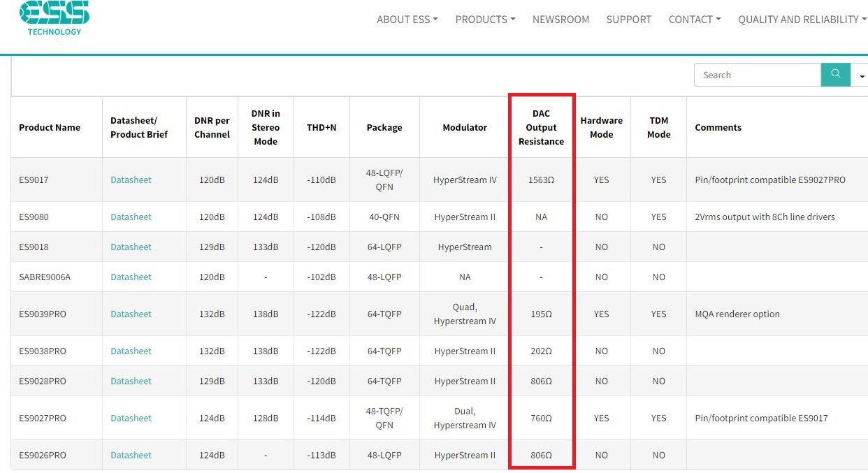Viewport: 868px width, 473px height.
Task: Open the SUPPORT page
Action: click(629, 20)
